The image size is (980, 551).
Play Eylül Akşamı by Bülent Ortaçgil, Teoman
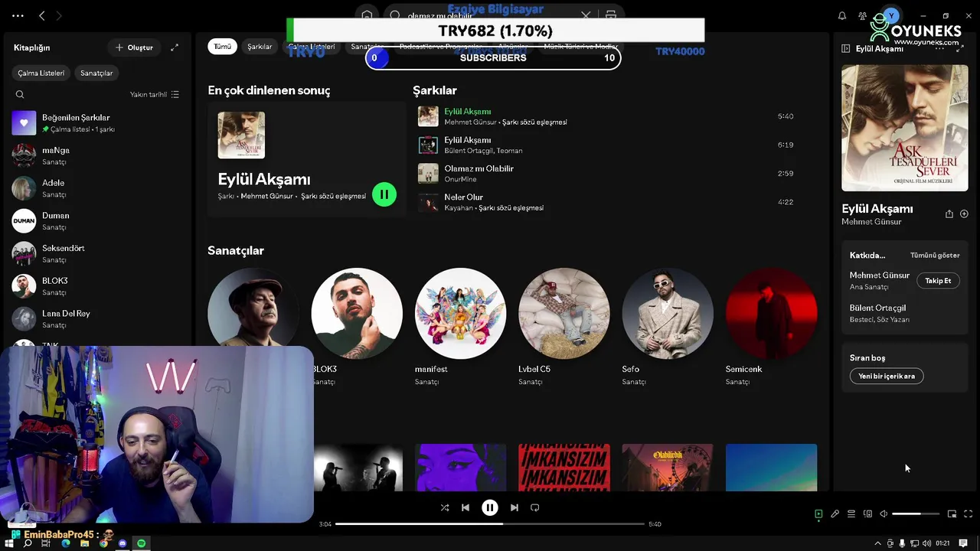(x=609, y=145)
